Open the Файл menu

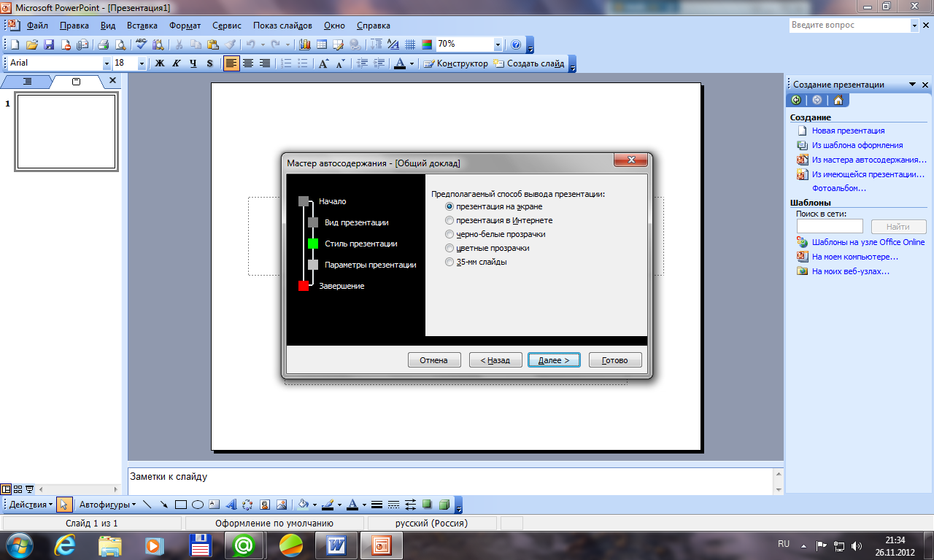[x=37, y=25]
